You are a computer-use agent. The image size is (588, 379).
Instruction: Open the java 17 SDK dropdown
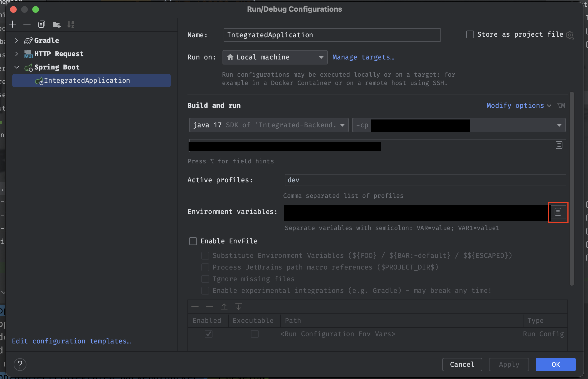268,125
